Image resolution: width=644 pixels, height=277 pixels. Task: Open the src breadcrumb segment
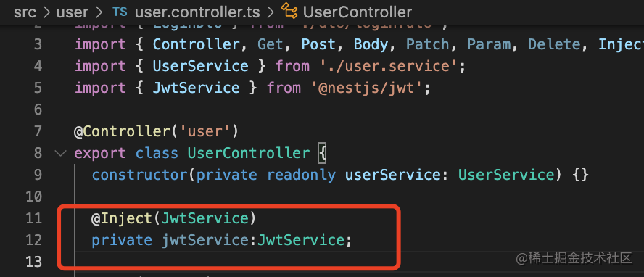(x=25, y=12)
